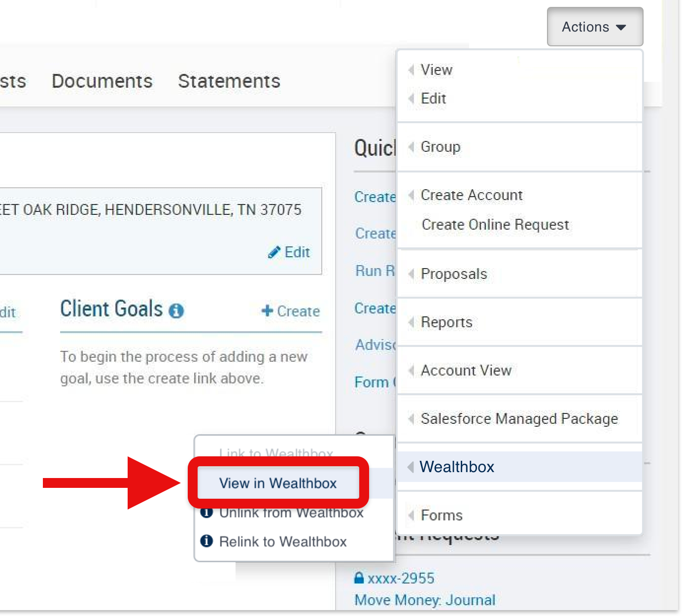Open the Actions dropdown button
682x616 pixels.
pyautogui.click(x=594, y=27)
